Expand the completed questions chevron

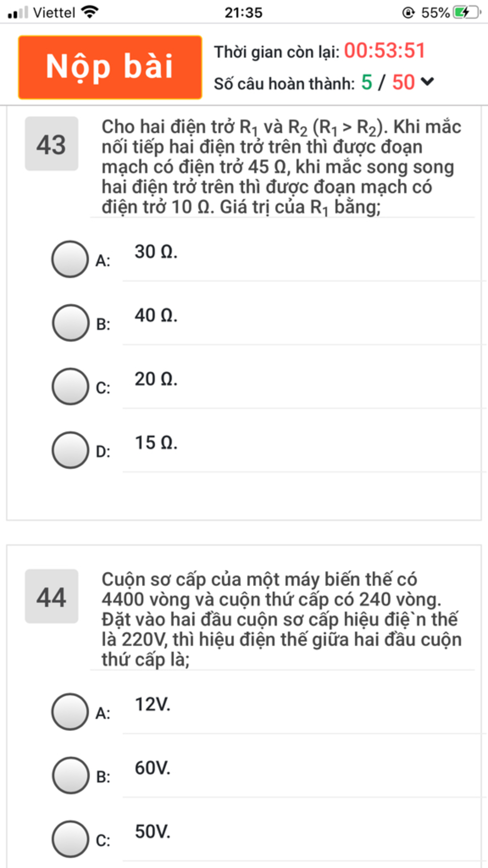[x=427, y=82]
